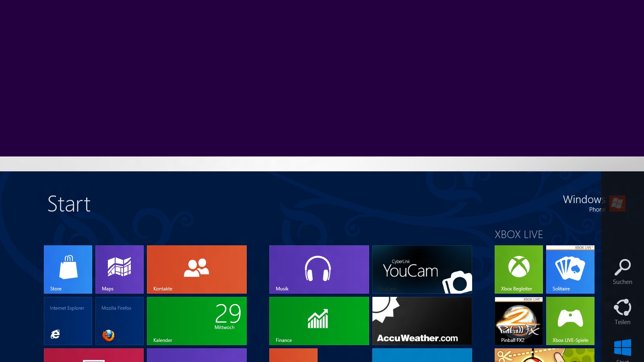
Task: Open the Store tile
Action: [x=68, y=269]
